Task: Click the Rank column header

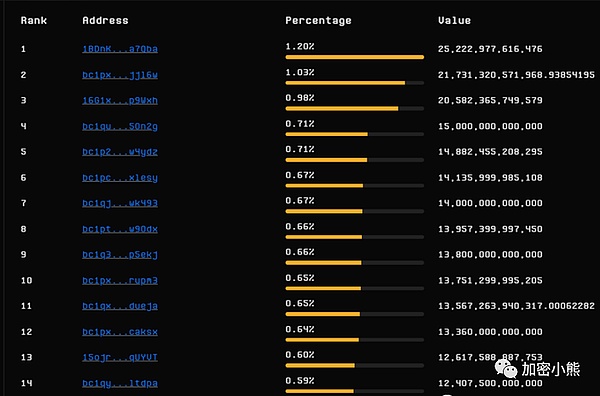Action: (34, 20)
